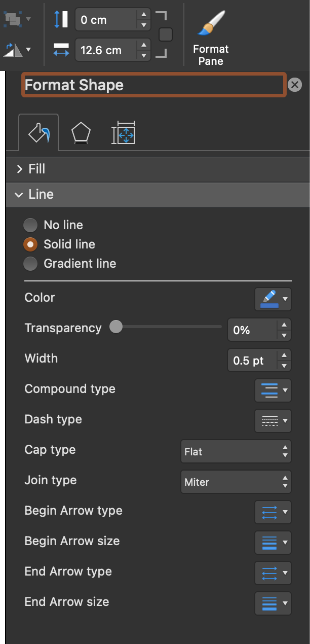The width and height of the screenshot is (310, 644).
Task: Select the Solid line radio button
Action: (x=30, y=244)
